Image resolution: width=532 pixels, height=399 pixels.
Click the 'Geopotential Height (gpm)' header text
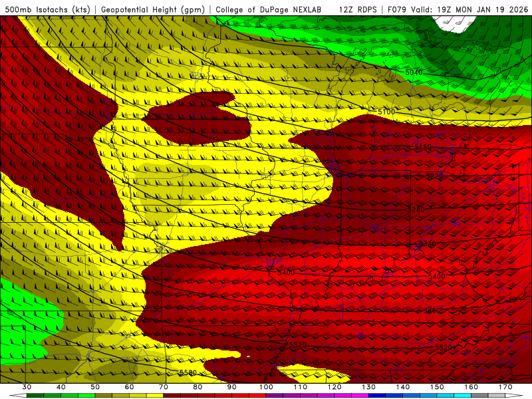click(153, 10)
